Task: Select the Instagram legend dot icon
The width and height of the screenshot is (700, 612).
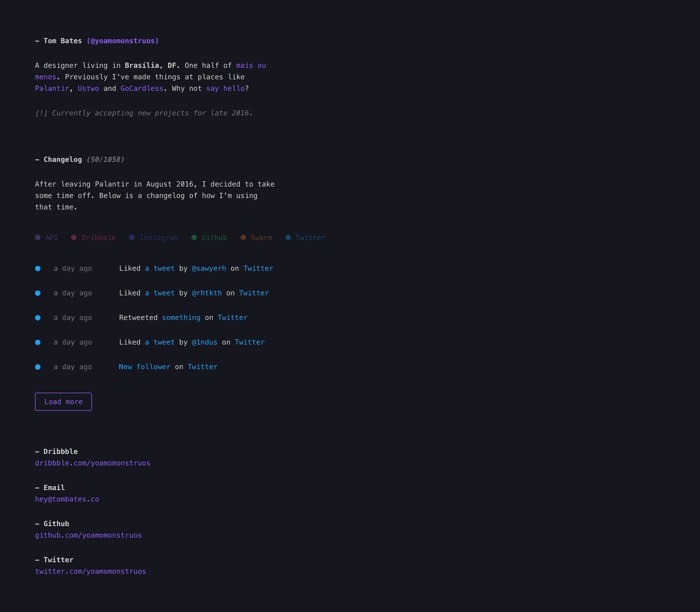Action: click(x=131, y=237)
